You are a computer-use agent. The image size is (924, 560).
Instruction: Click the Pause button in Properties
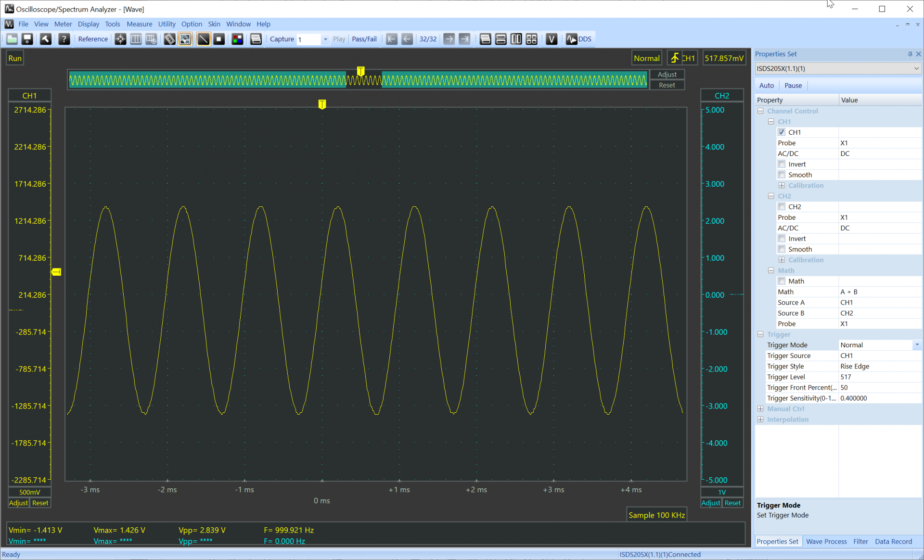pyautogui.click(x=793, y=86)
